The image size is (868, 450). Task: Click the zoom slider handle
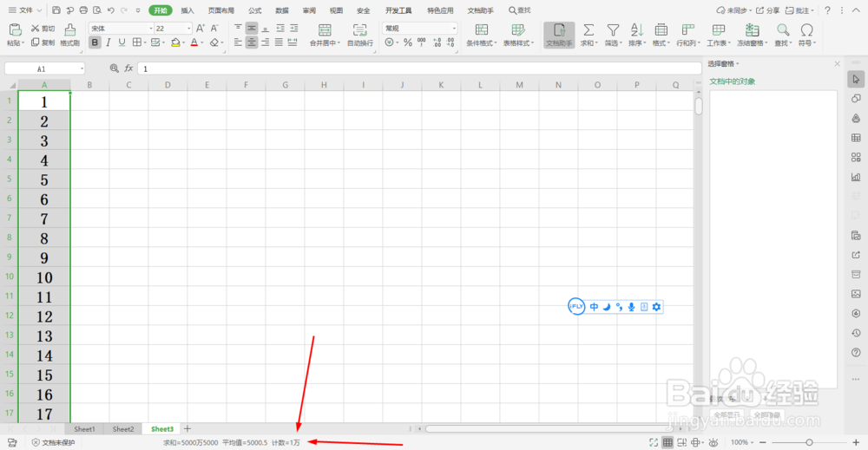pos(809,442)
